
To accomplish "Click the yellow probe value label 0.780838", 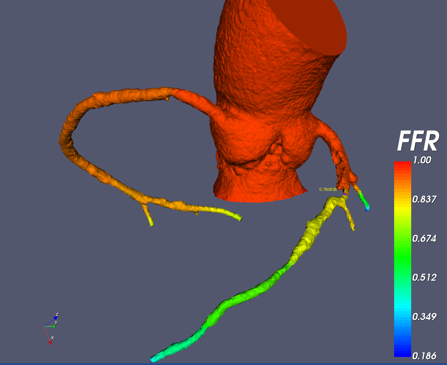I will (328, 189).
